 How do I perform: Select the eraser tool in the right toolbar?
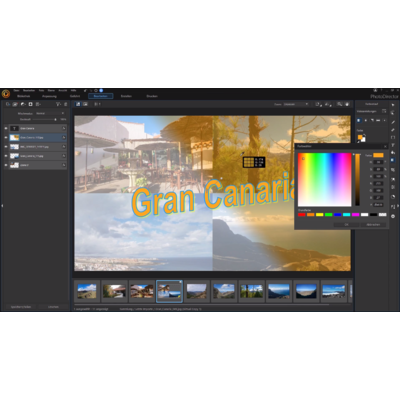point(393,130)
